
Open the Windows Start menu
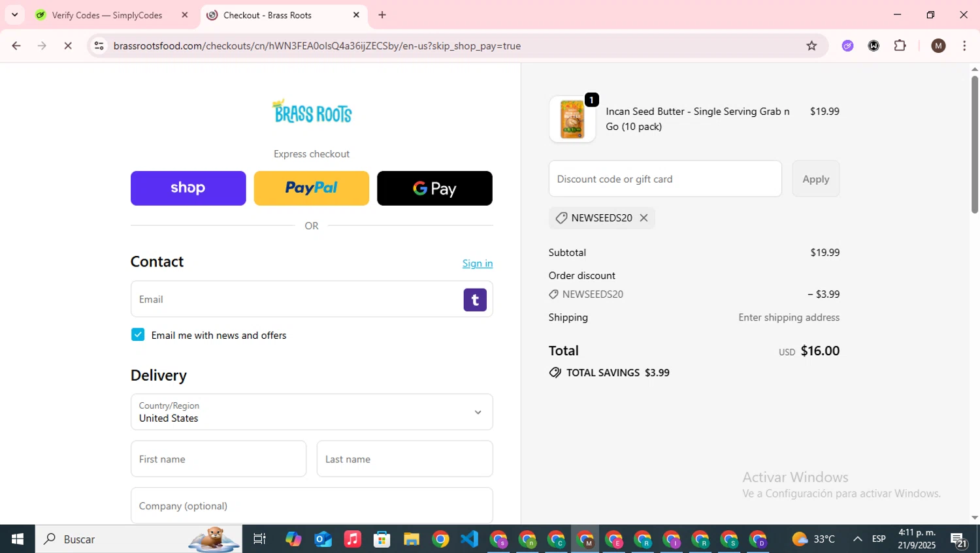tap(18, 539)
